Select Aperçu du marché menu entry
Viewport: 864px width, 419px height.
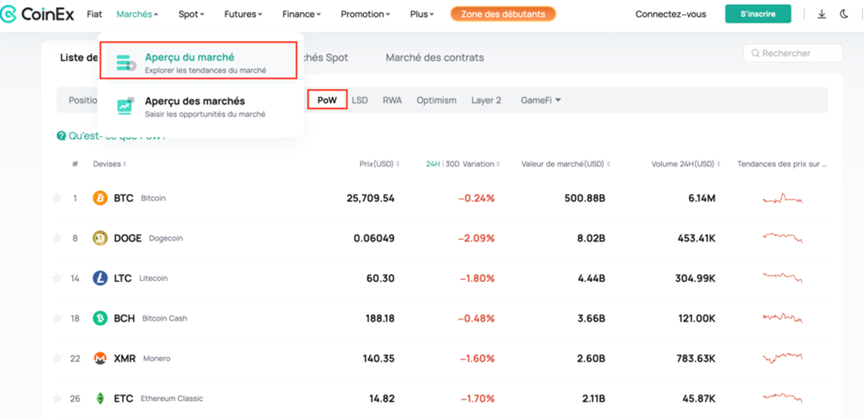(x=198, y=61)
